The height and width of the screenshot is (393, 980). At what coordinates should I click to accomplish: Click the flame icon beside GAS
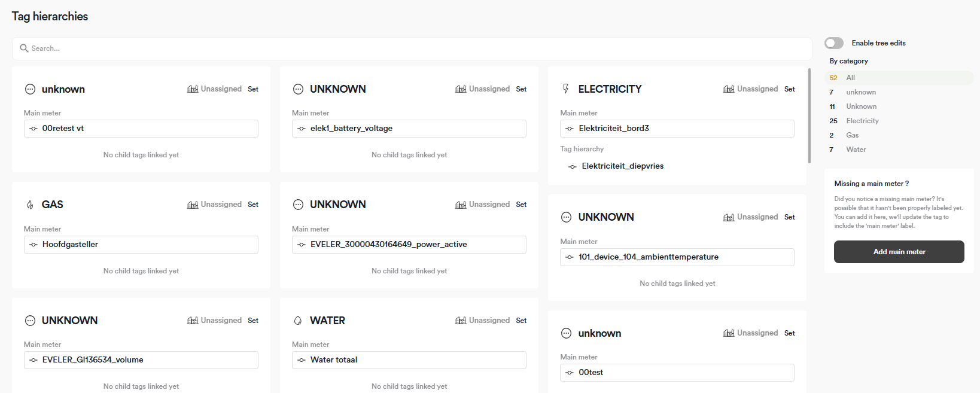(30, 205)
